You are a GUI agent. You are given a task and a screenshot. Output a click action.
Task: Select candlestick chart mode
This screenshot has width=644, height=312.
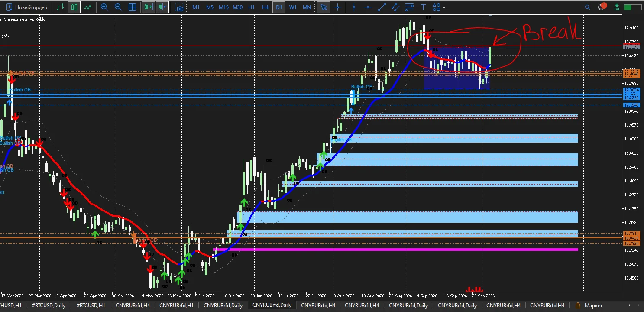point(74,7)
